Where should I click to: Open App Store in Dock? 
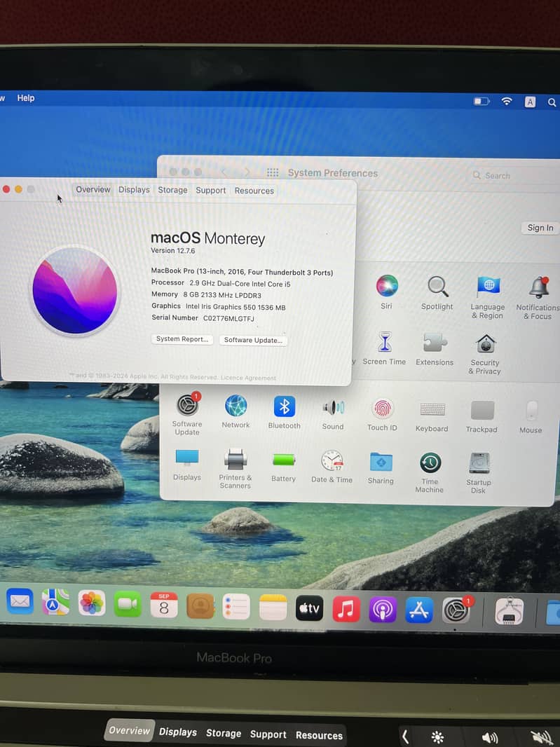(x=419, y=611)
